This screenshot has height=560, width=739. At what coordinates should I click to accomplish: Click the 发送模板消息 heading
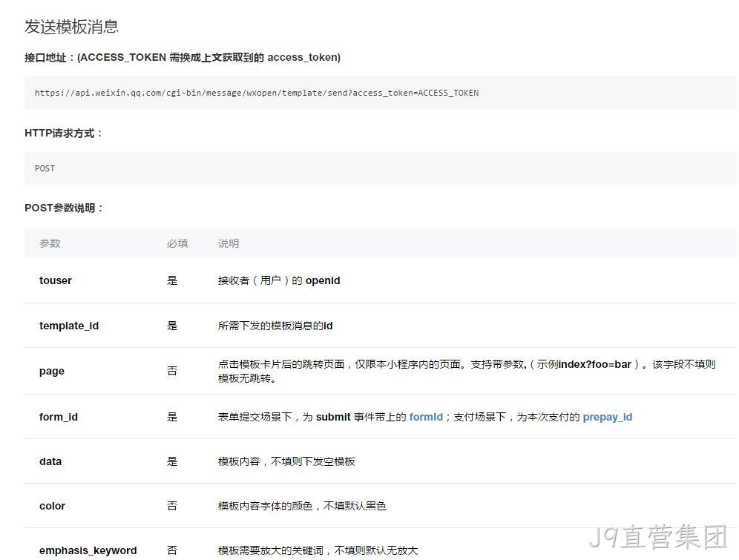[71, 27]
